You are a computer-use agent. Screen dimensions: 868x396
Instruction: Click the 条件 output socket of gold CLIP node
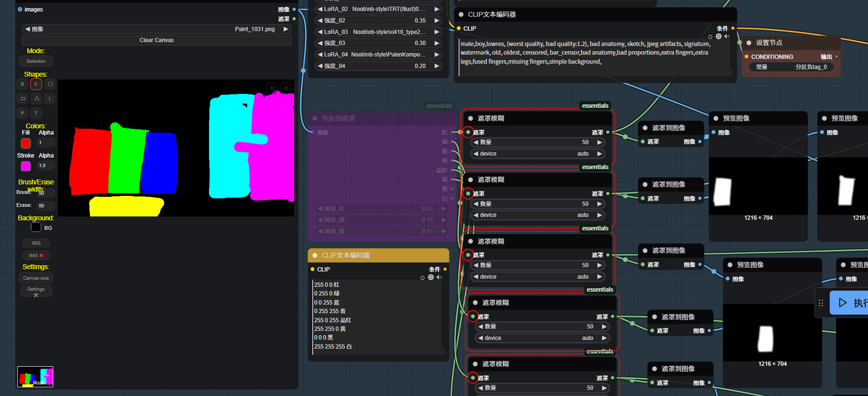445,269
